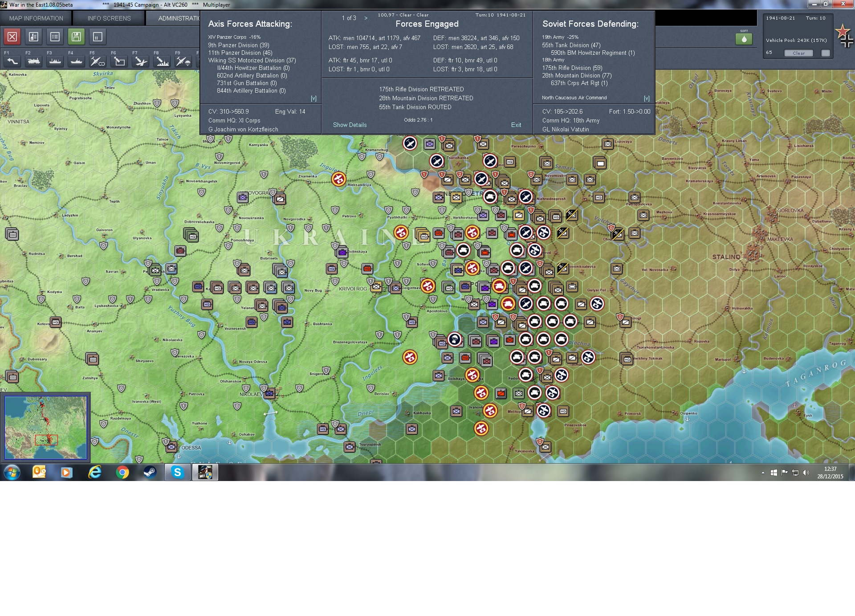Click the minimap overview thumbnail

46,428
